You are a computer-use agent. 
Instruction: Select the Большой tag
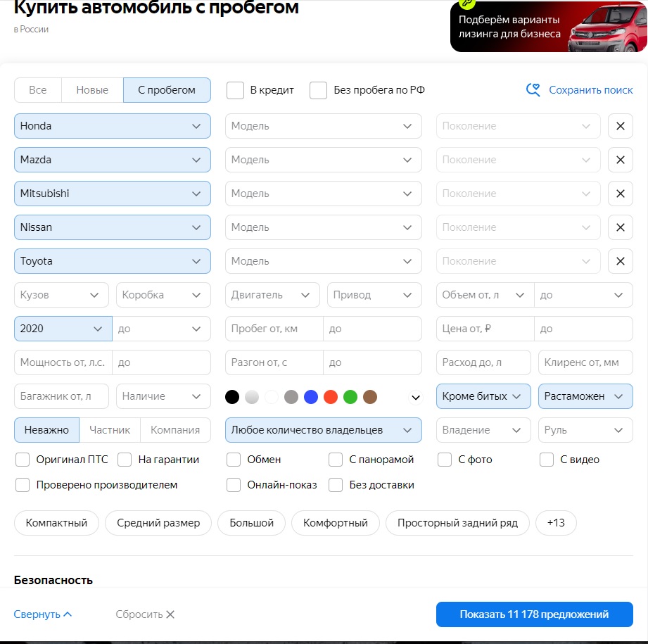click(x=251, y=523)
